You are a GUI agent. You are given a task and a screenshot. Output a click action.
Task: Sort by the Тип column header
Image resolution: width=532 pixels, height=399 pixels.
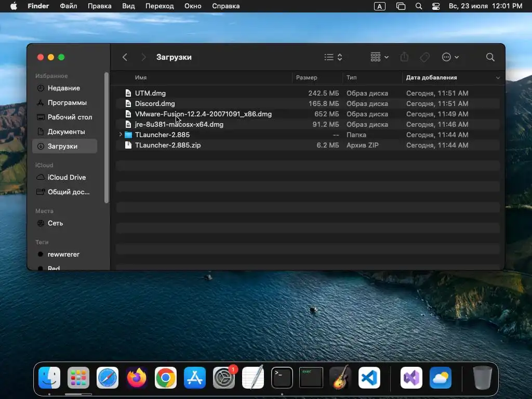352,77
